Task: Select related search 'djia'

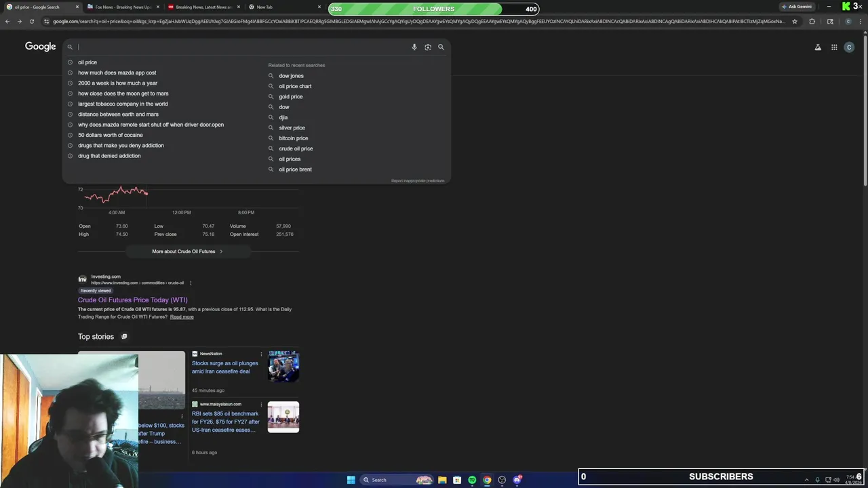Action: pyautogui.click(x=283, y=117)
